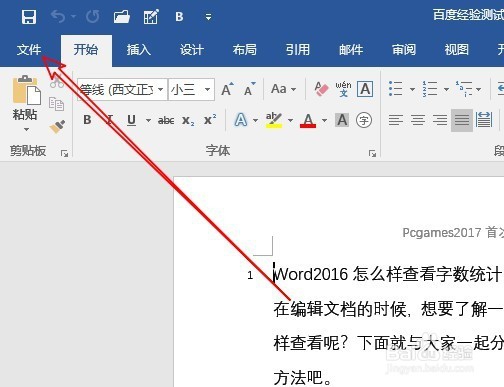
Task: Go to the 引用 tab
Action: pyautogui.click(x=298, y=50)
